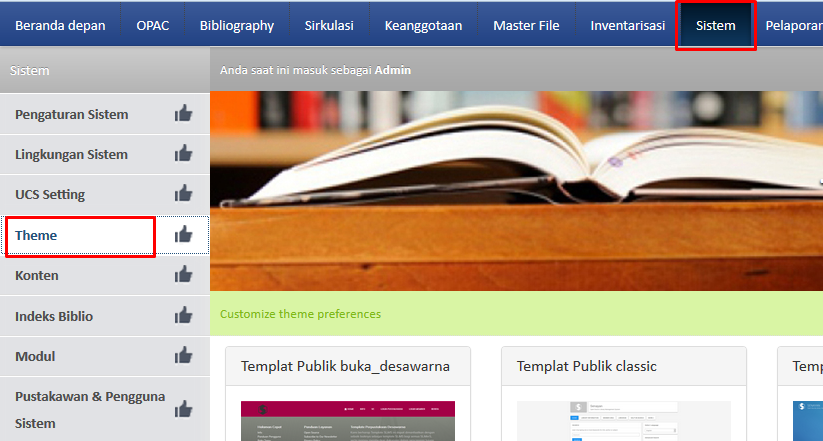Image resolution: width=823 pixels, height=441 pixels.
Task: Click thumbs-up icon beside Konten
Action: click(183, 274)
